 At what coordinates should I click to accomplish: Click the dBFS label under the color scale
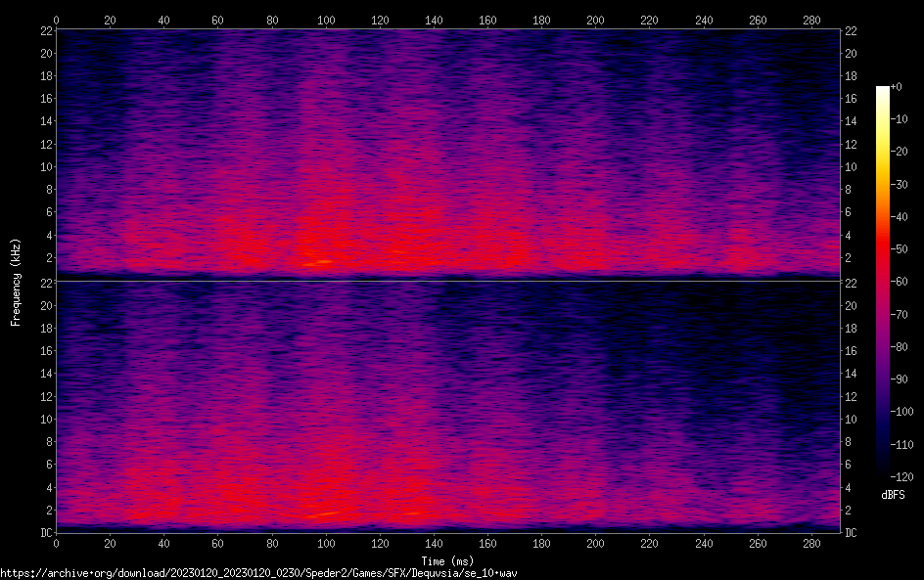pyautogui.click(x=893, y=496)
